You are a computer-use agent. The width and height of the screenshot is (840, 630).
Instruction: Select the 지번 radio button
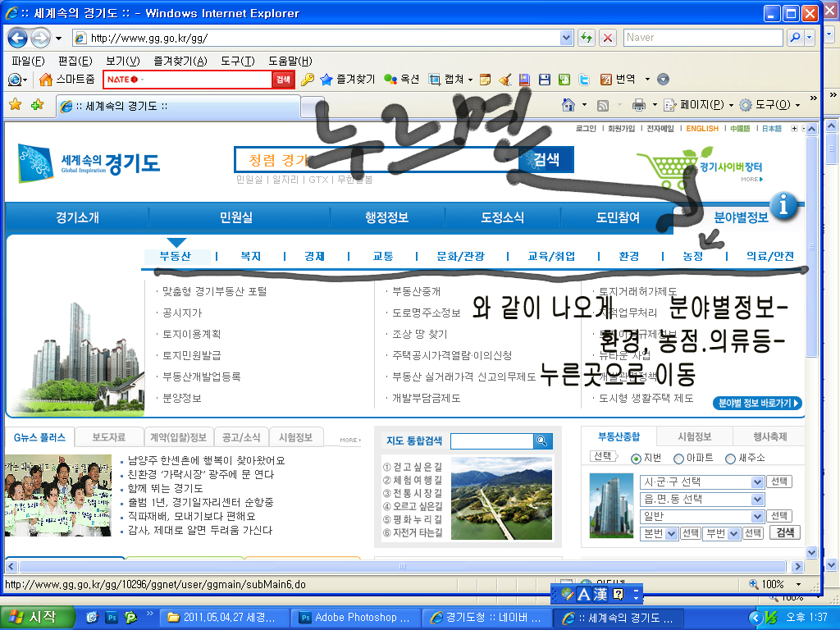[636, 459]
